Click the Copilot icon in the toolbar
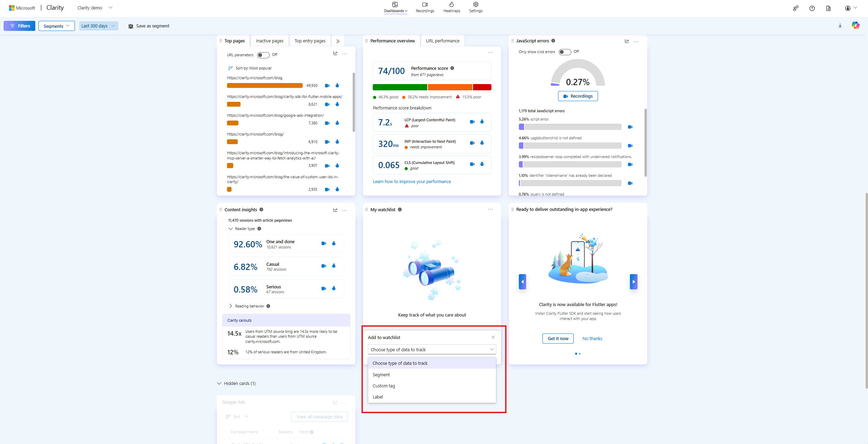 [855, 25]
